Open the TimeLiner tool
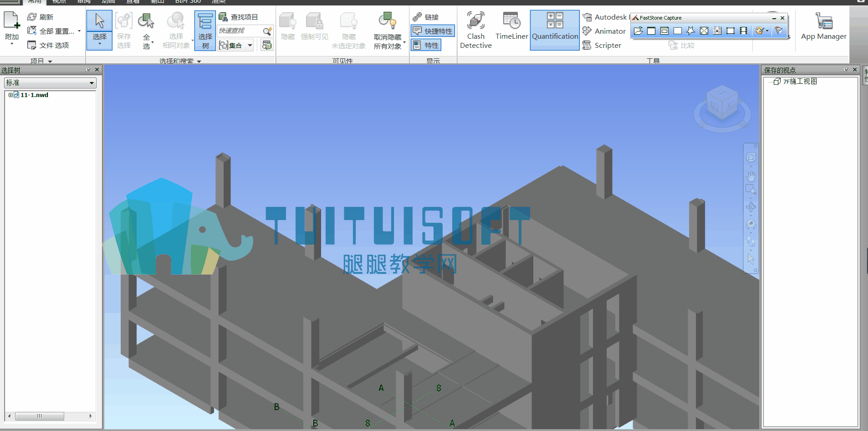 (x=511, y=26)
